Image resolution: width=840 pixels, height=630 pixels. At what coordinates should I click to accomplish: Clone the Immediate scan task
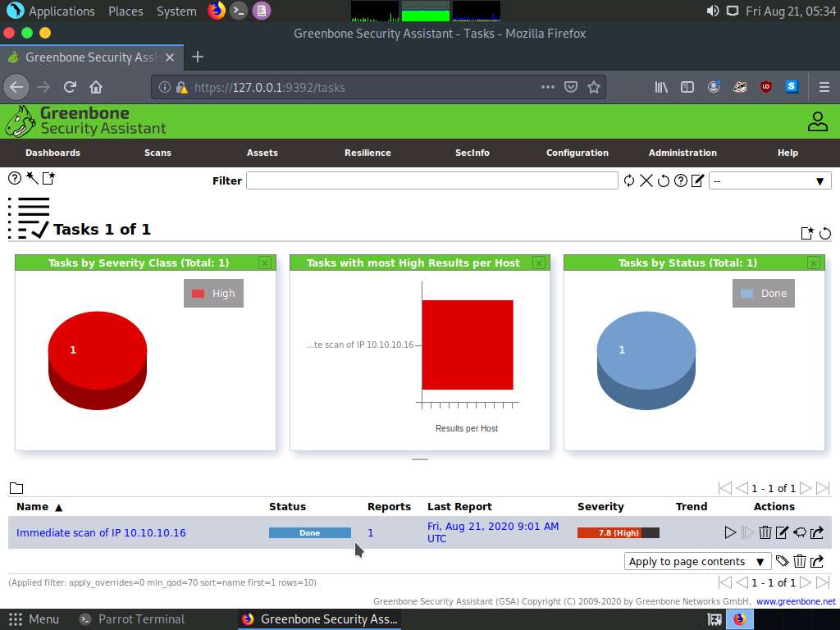799,532
